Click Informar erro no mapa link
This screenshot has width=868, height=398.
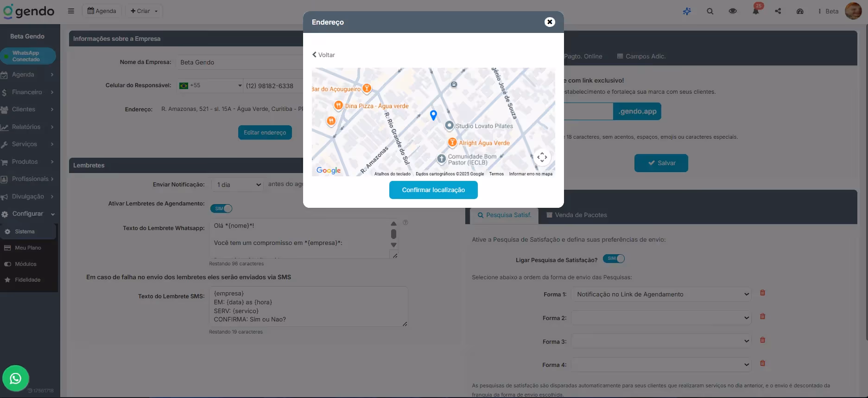531,174
